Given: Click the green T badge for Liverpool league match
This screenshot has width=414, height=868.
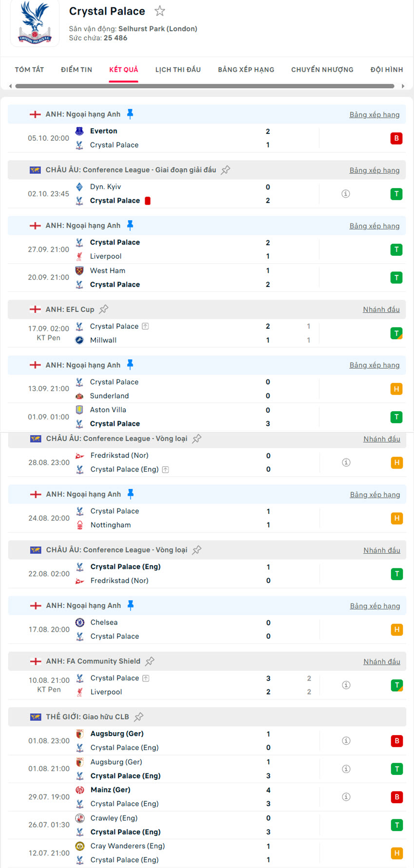Looking at the screenshot, I should 396,250.
